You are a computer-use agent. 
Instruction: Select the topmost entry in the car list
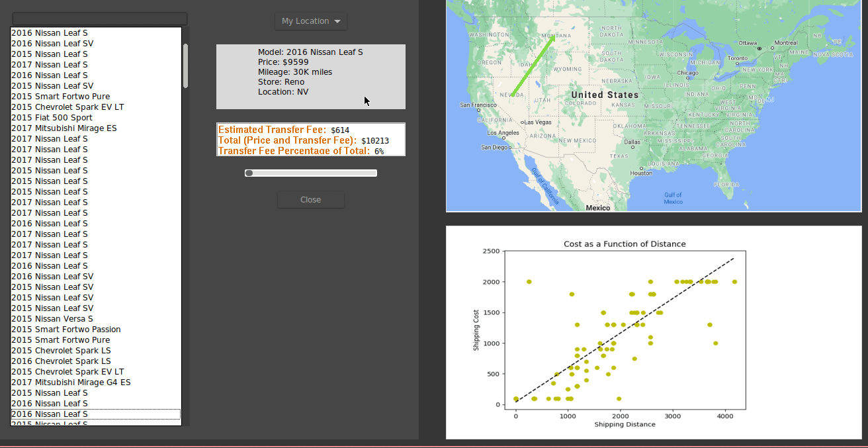tap(96, 33)
